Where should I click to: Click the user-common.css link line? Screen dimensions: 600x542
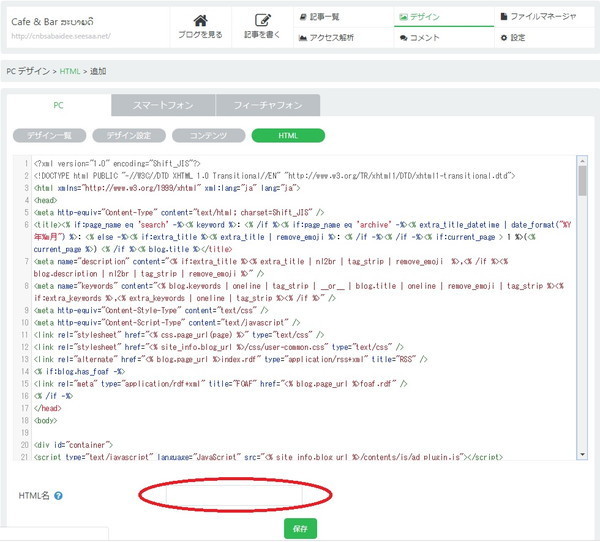point(218,347)
